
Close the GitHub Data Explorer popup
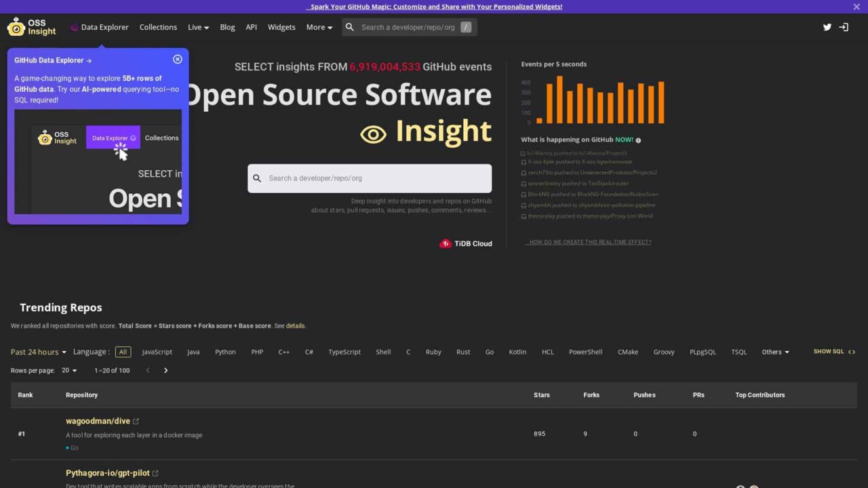point(178,60)
